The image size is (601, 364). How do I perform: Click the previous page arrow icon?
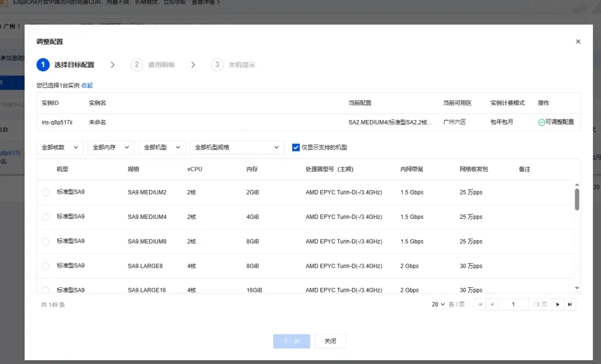coord(491,304)
